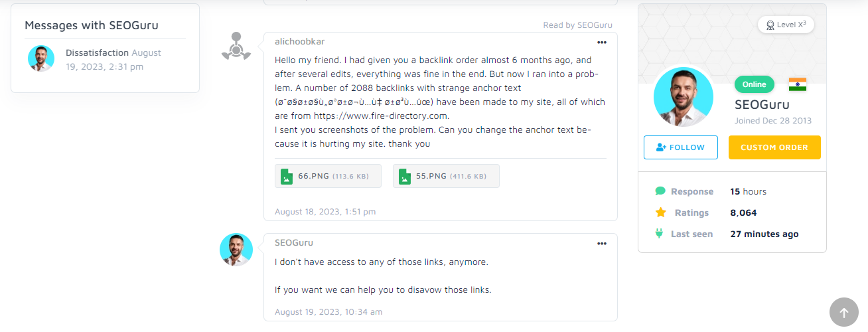
Task: Click the India flag icon
Action: pos(797,84)
